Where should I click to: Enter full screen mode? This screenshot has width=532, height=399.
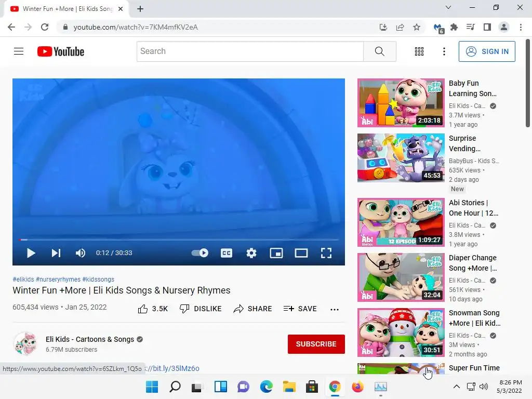point(326,253)
